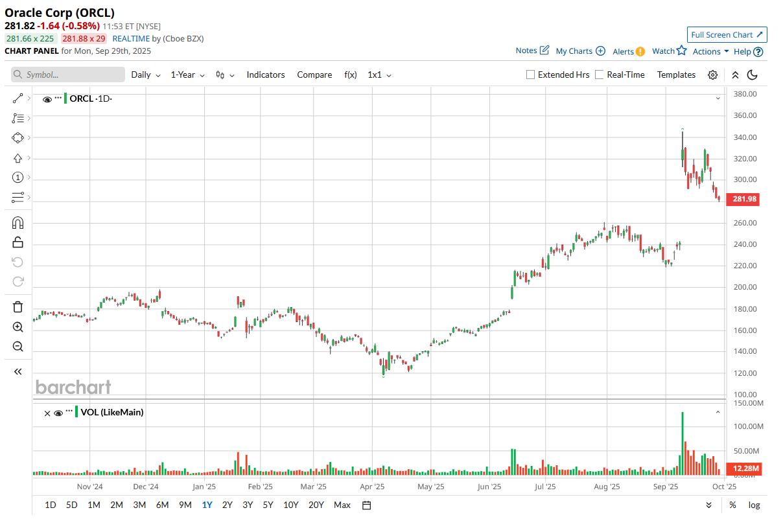The height and width of the screenshot is (532, 783).
Task: Pick the numbered annotation tool
Action: [x=18, y=178]
